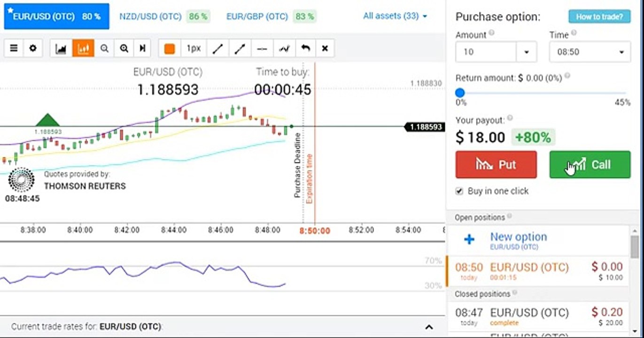Viewport: 644px width, 338px height.
Task: Select the EUR/USD (OTC) asset tab
Action: coord(57,16)
